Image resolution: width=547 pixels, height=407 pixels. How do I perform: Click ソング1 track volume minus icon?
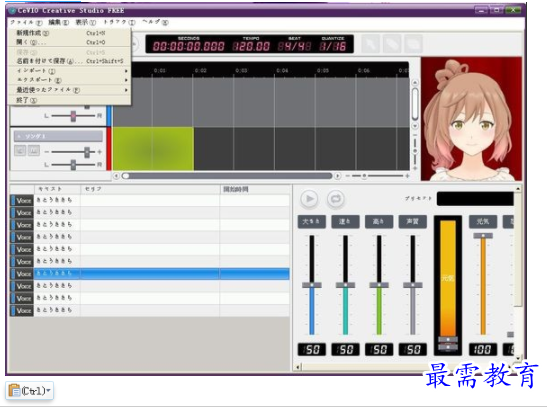tap(46, 152)
